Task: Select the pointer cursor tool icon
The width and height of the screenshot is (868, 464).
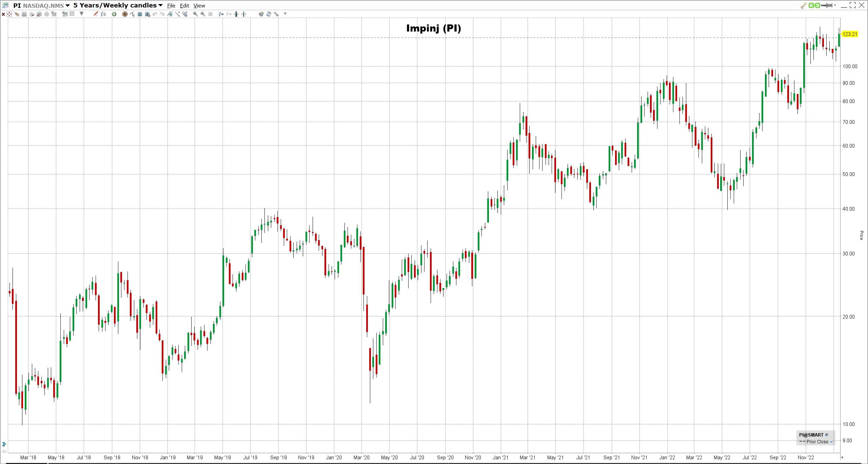Action: (x=132, y=14)
